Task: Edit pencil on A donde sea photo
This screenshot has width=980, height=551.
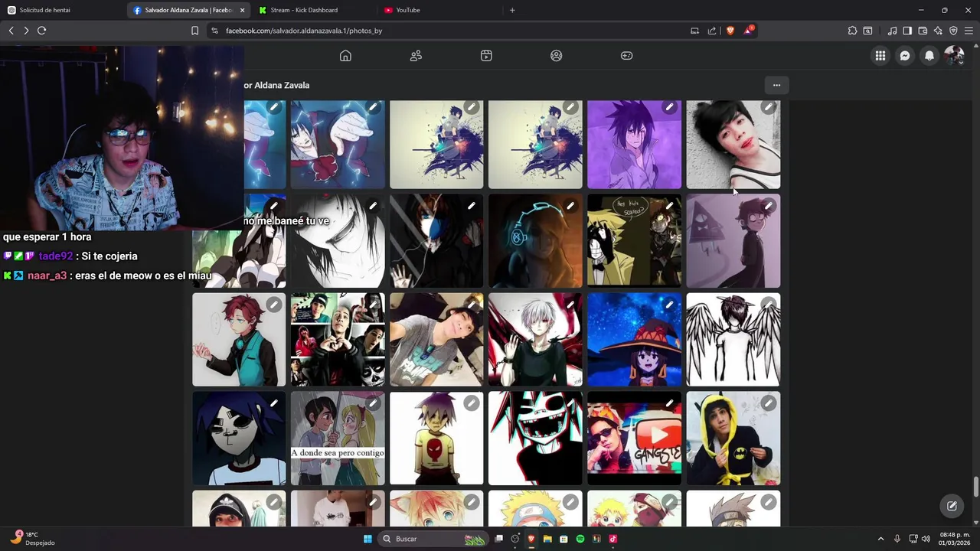Action: pos(373,403)
